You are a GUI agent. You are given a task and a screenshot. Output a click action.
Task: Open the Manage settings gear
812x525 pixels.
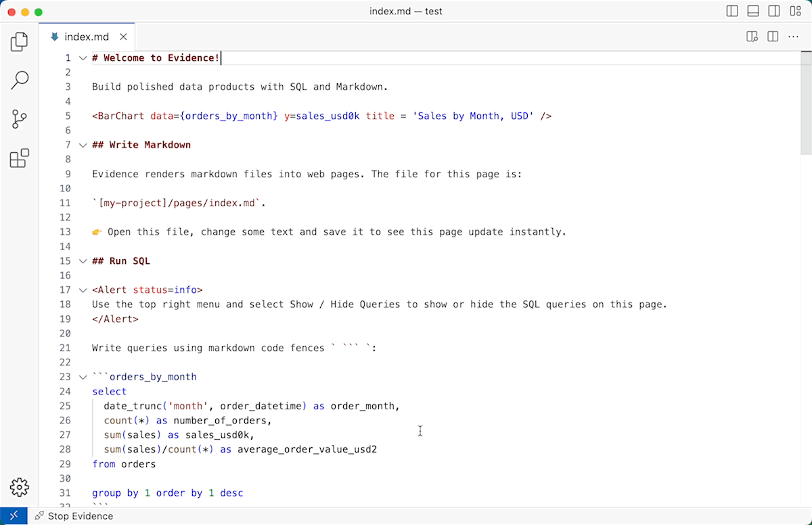tap(20, 486)
